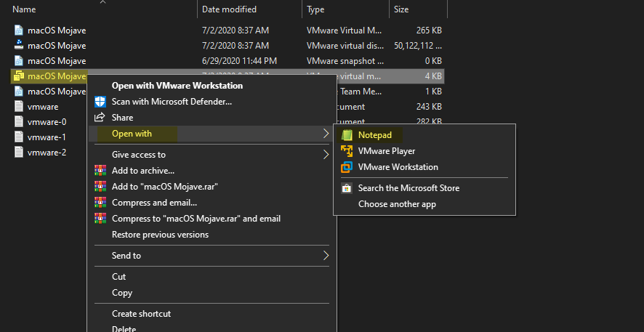Click the vmware-0 document icon

(19, 122)
